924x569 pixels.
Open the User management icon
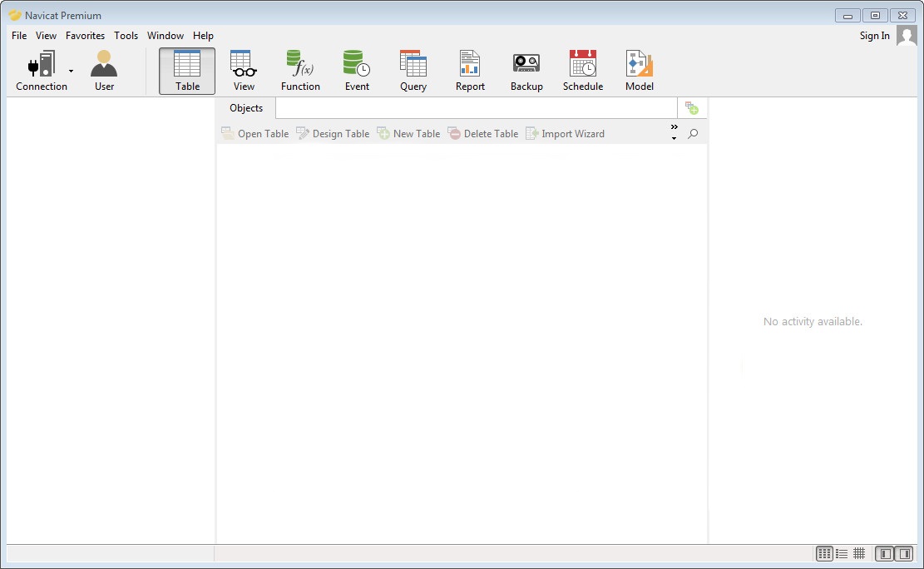(104, 64)
